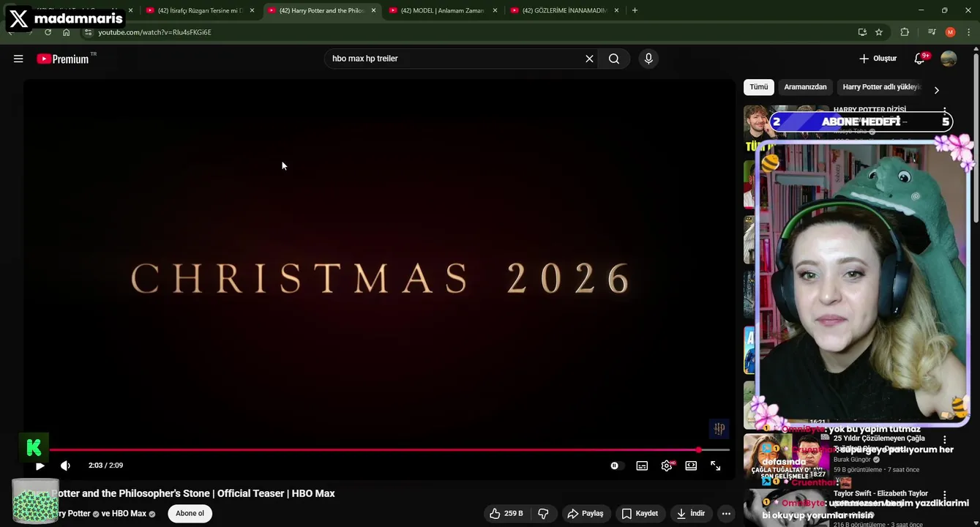
Task: Open the YouTube hamburger guide menu
Action: (18, 59)
